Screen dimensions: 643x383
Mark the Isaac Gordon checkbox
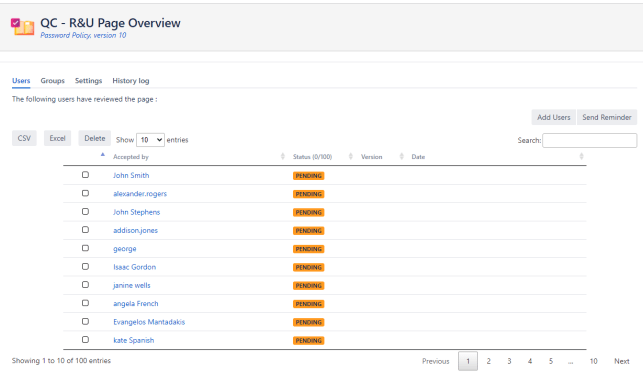pyautogui.click(x=85, y=267)
